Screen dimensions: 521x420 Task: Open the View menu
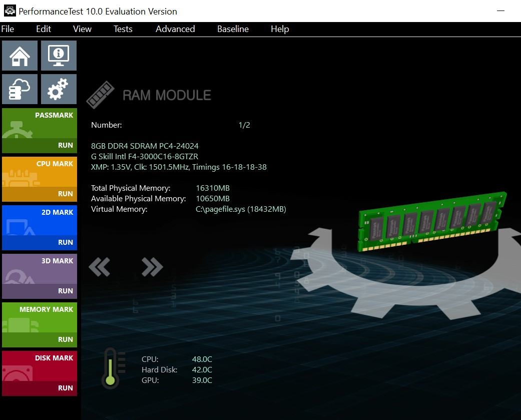click(x=82, y=29)
